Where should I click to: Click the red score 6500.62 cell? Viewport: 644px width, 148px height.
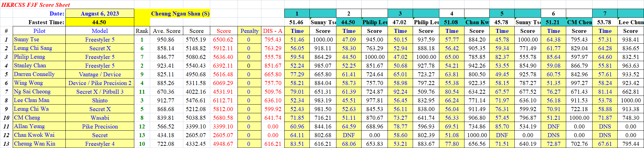click(224, 39)
